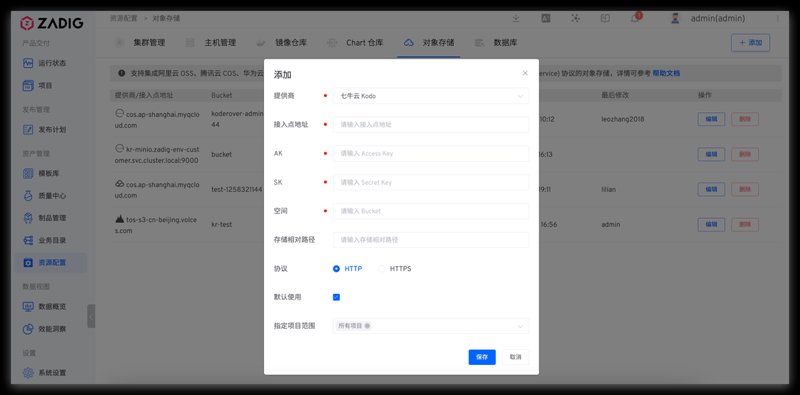Click the + 添加 button at top right
Screen dimensions: 800x395
point(751,43)
